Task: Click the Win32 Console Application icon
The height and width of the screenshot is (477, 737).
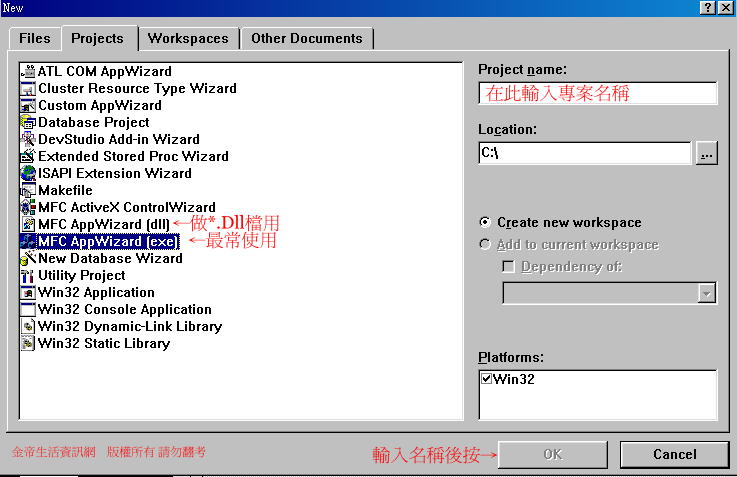Action: point(28,309)
